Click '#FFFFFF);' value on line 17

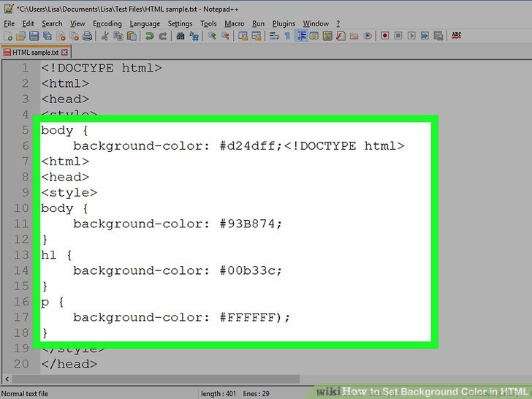(255, 317)
